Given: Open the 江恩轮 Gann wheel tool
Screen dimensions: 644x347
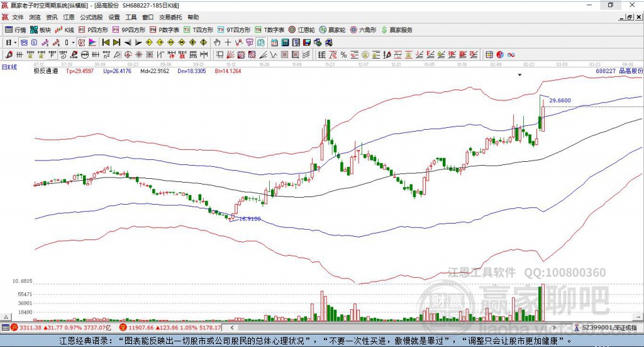Looking at the screenshot, I should click(302, 30).
